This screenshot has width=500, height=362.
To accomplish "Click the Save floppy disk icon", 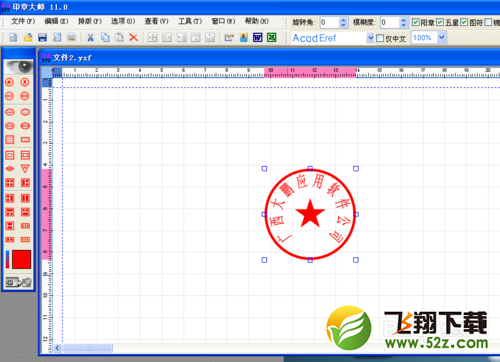I will coord(42,38).
